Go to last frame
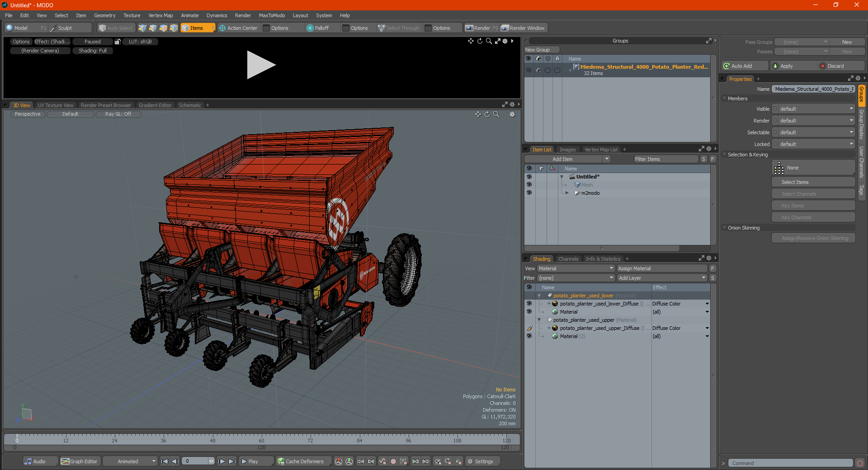Screen dimensions: 868x470 coord(232,461)
